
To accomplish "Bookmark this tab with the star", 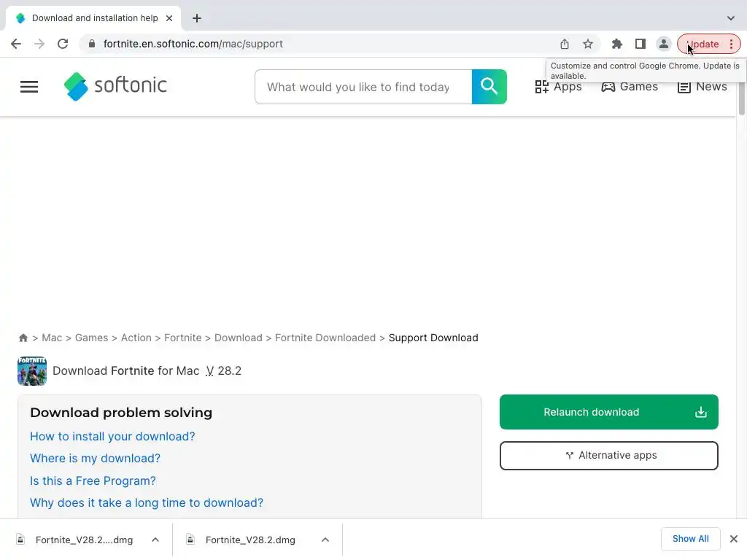I will pyautogui.click(x=588, y=44).
